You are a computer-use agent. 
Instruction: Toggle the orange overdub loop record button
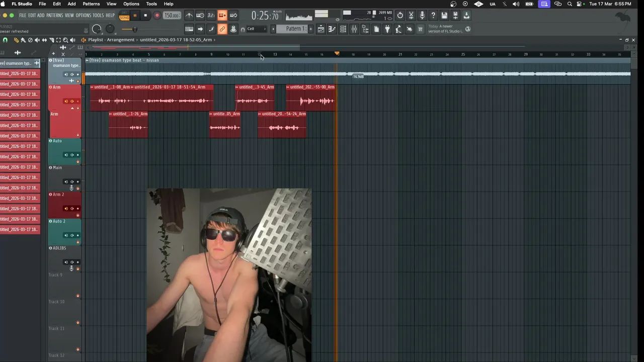coord(222,16)
